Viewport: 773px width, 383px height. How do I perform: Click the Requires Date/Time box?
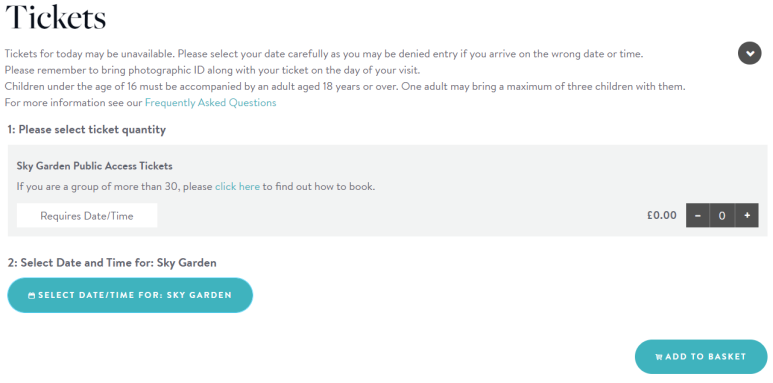coord(87,215)
